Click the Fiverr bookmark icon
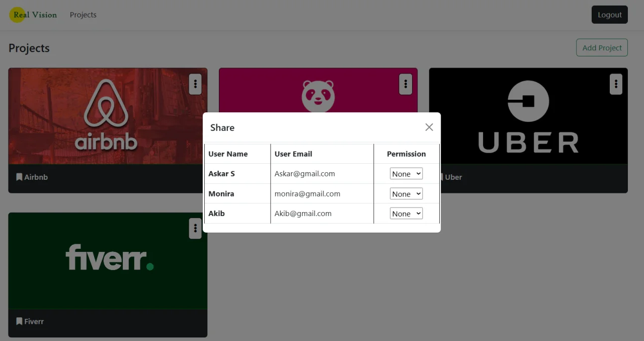 tap(19, 321)
